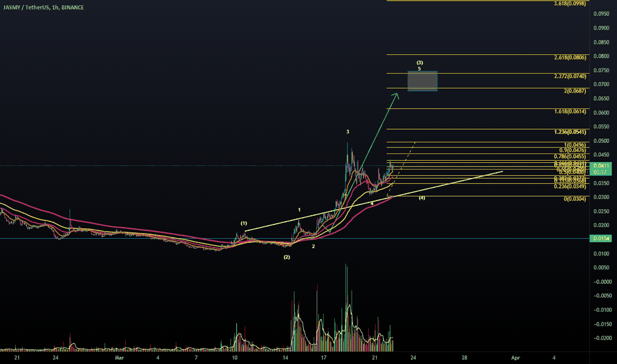The image size is (617, 364).
Task: Select the 1.236(0.0541) Fibonacci level label
Action: coord(570,132)
